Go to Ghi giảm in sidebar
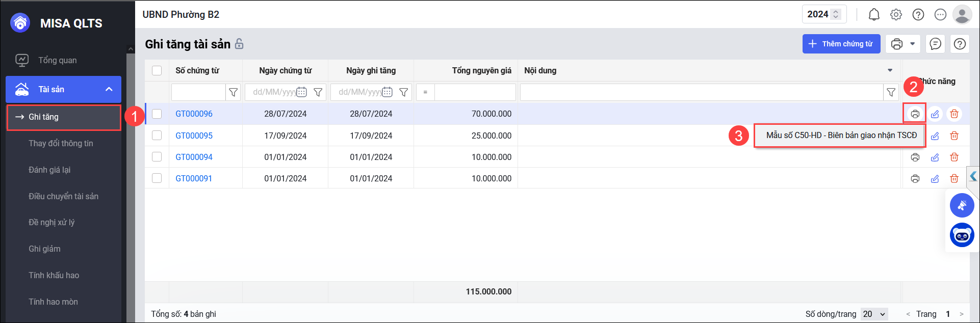 pyautogui.click(x=44, y=249)
